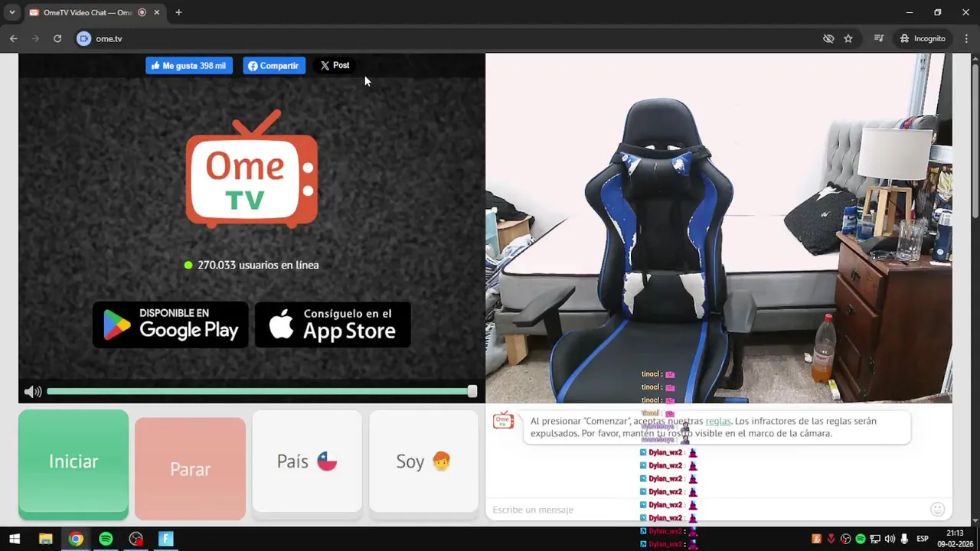
Task: Click the Facebook Compartir button
Action: 274,66
